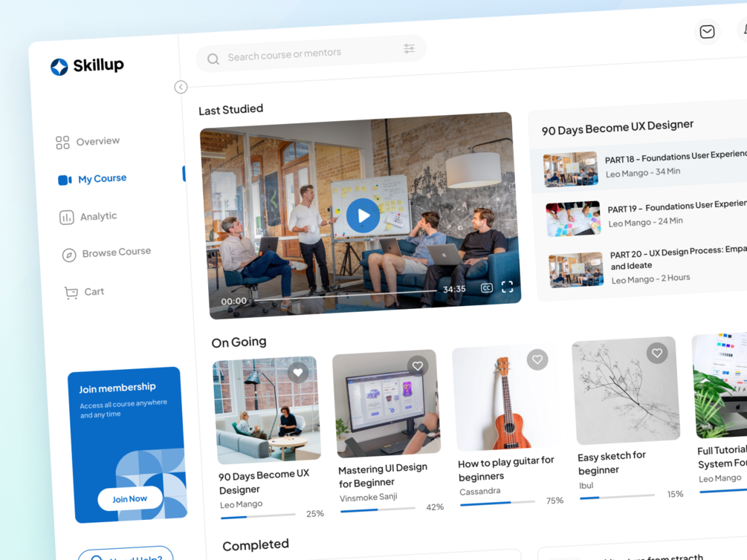Click title 90 Days Become UX Designer card
747x560 pixels.
point(265,482)
